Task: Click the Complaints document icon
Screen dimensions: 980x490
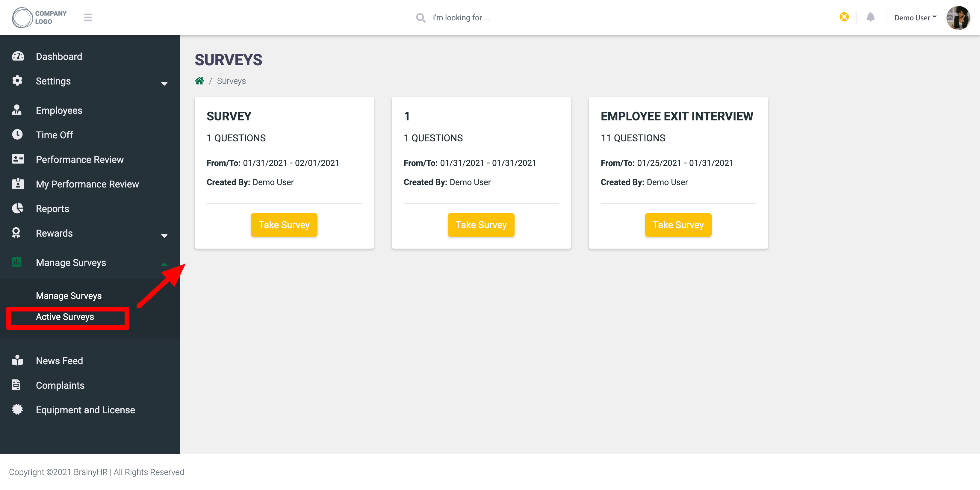Action: (16, 385)
